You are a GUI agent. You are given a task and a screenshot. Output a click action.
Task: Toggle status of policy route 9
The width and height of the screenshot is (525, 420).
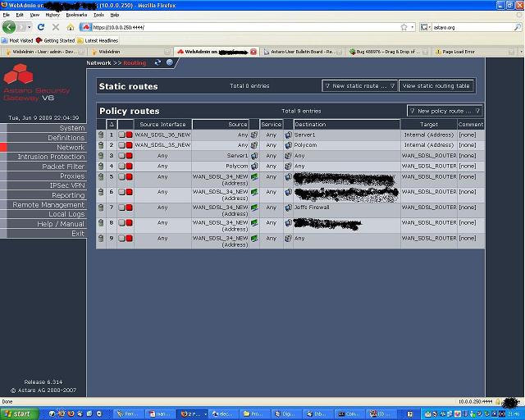pos(126,238)
